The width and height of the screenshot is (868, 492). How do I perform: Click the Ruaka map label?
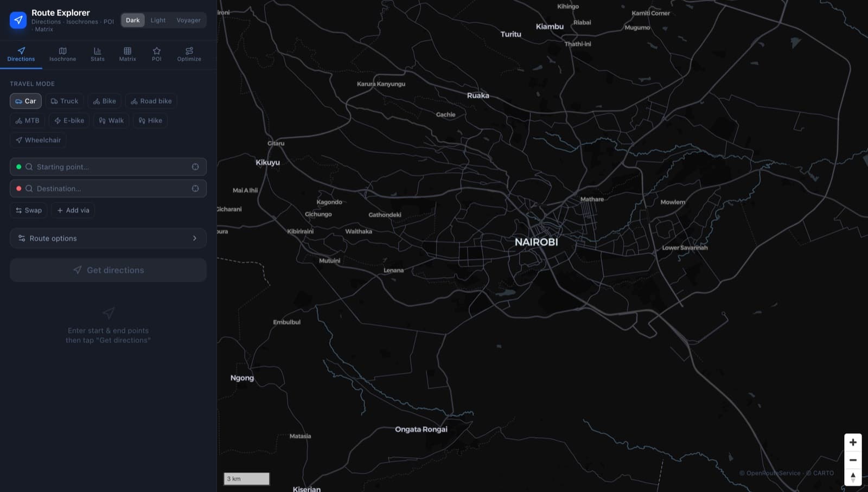coord(478,95)
